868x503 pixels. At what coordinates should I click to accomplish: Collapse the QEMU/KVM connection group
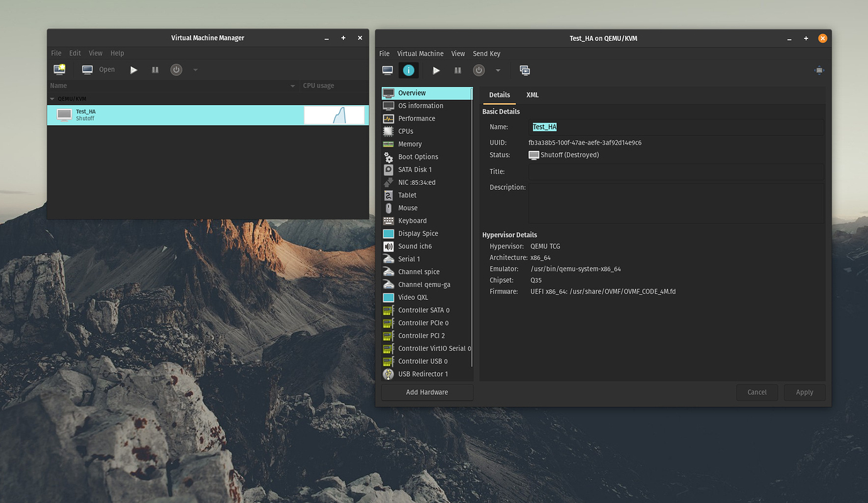point(52,98)
